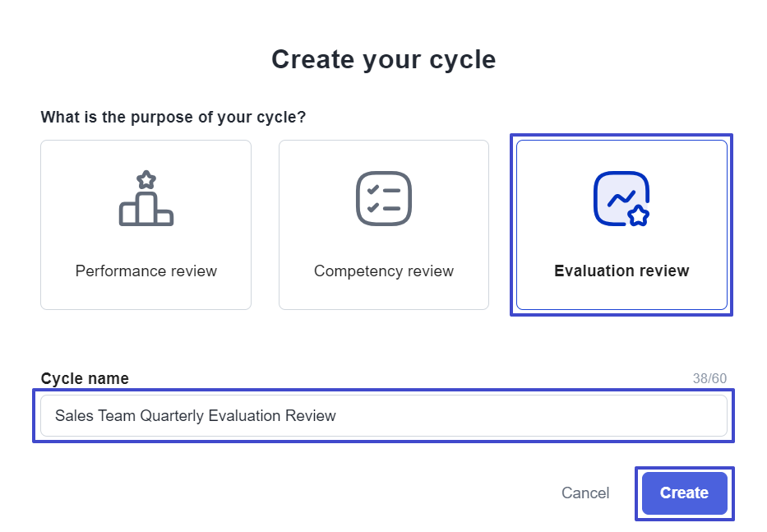The width and height of the screenshot is (767, 532).
Task: Click the top checkmark in Competency icon
Action: tap(373, 190)
